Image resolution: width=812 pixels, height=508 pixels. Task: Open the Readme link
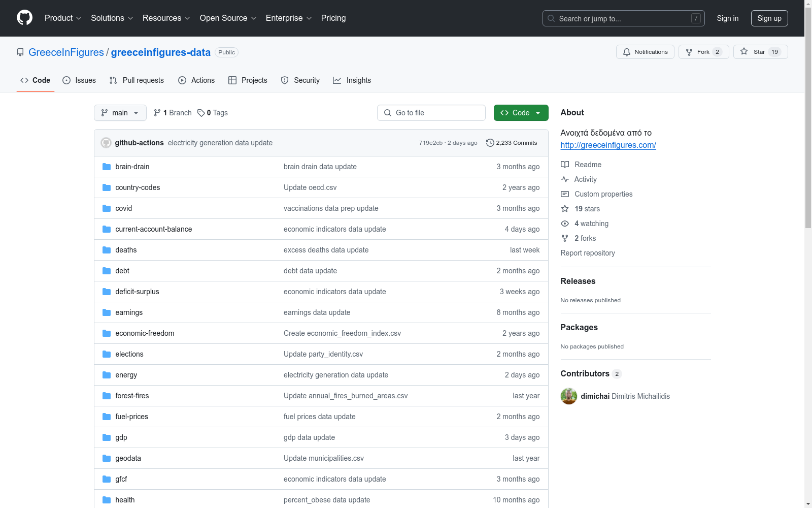pos(581,165)
